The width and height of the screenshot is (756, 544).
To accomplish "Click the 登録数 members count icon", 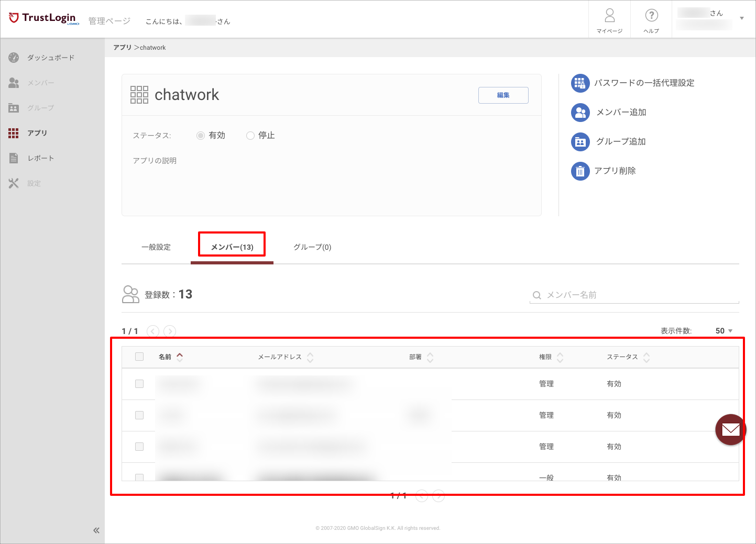I will (130, 294).
